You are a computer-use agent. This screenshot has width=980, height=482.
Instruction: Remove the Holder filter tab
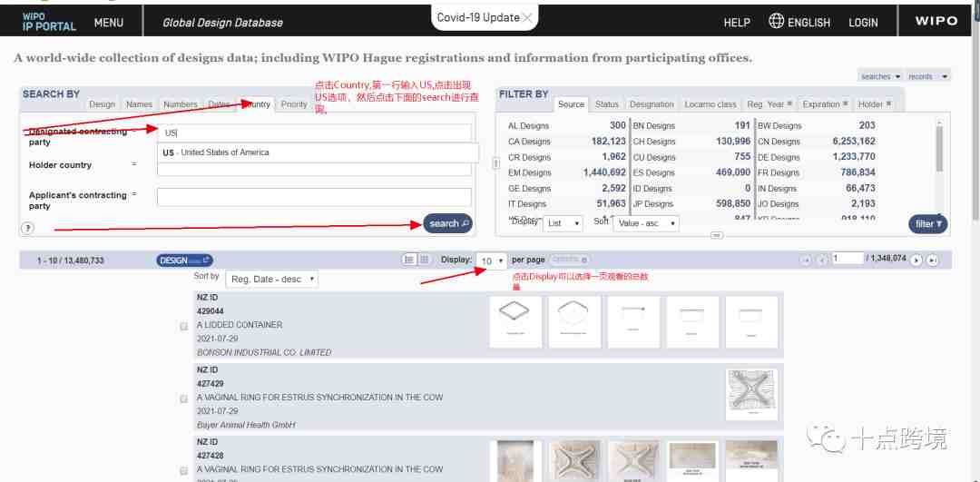888,104
